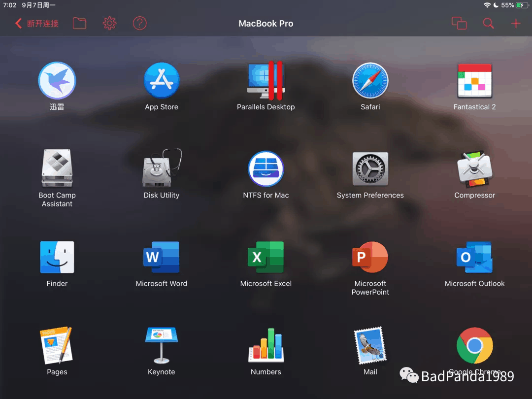Click the 'System Preferences' label
The height and width of the screenshot is (399, 532).
[x=370, y=196]
